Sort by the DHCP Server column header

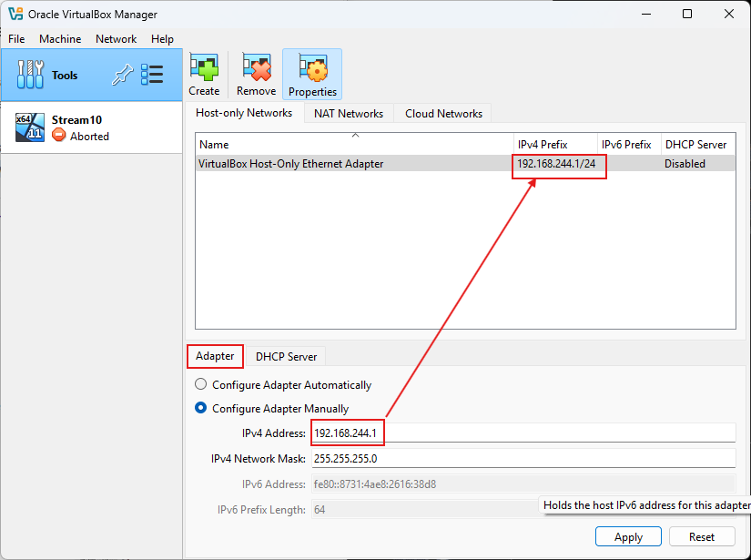click(695, 145)
